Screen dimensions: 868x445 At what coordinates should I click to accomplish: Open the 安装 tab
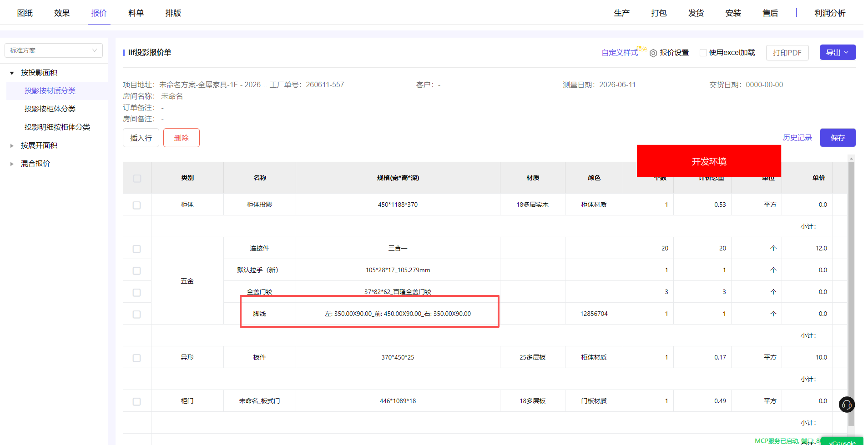click(733, 13)
